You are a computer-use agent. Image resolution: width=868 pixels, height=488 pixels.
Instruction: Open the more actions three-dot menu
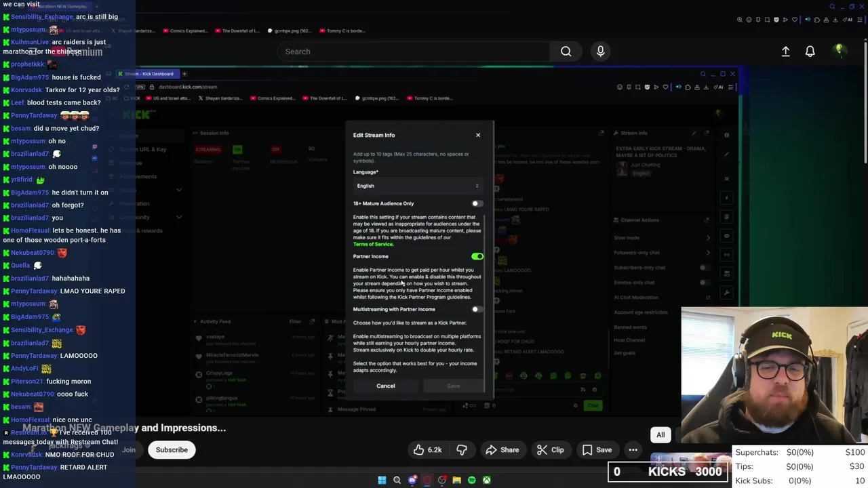pos(633,450)
